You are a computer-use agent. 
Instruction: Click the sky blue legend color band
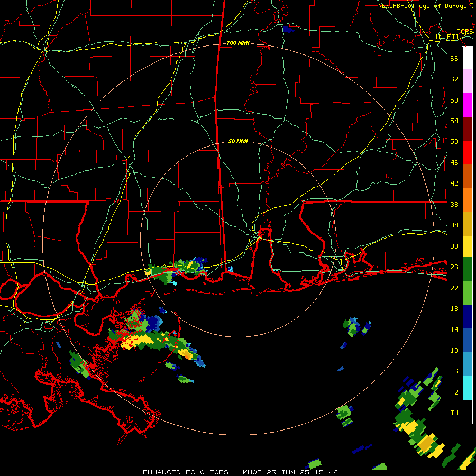tap(467, 364)
